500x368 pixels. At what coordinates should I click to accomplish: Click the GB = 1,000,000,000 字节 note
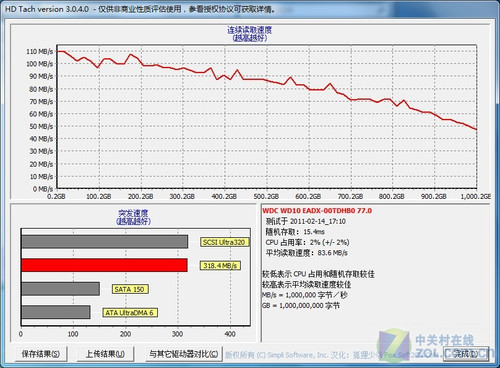pyautogui.click(x=301, y=305)
